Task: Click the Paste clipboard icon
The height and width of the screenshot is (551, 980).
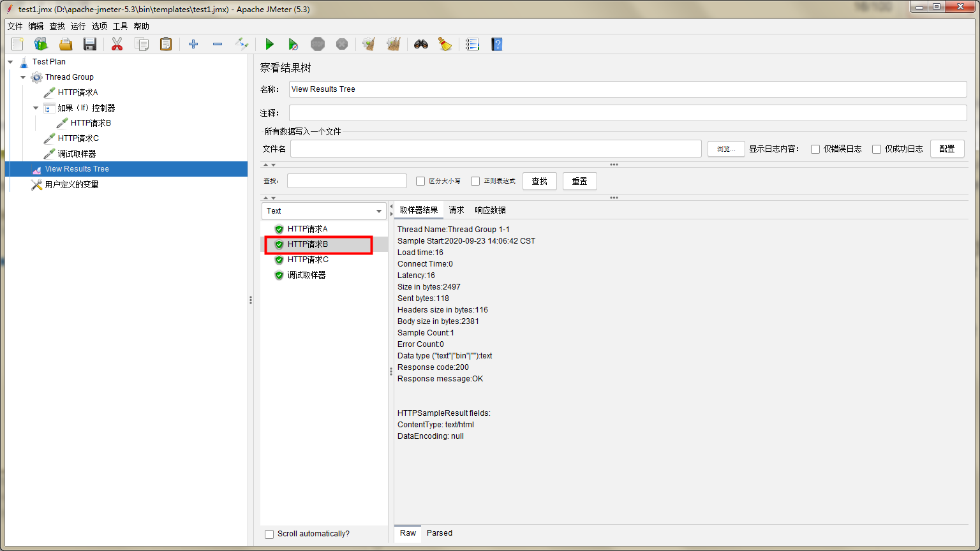Action: tap(166, 44)
